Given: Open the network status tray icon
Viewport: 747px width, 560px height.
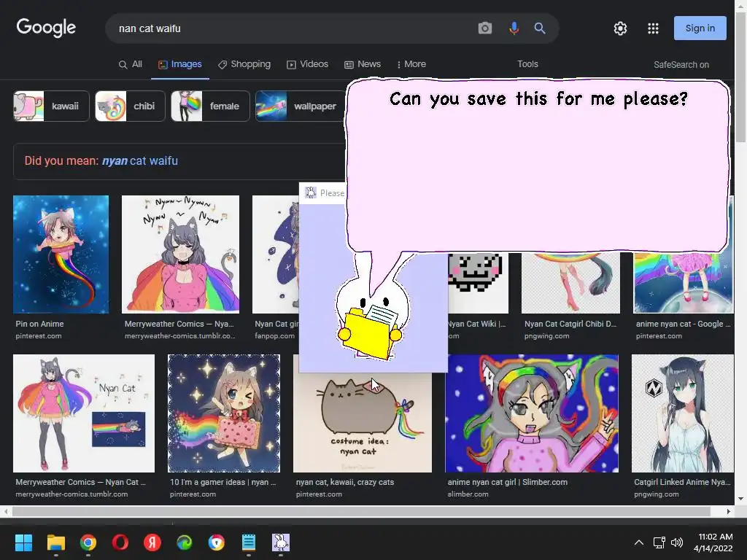Looking at the screenshot, I should (659, 542).
